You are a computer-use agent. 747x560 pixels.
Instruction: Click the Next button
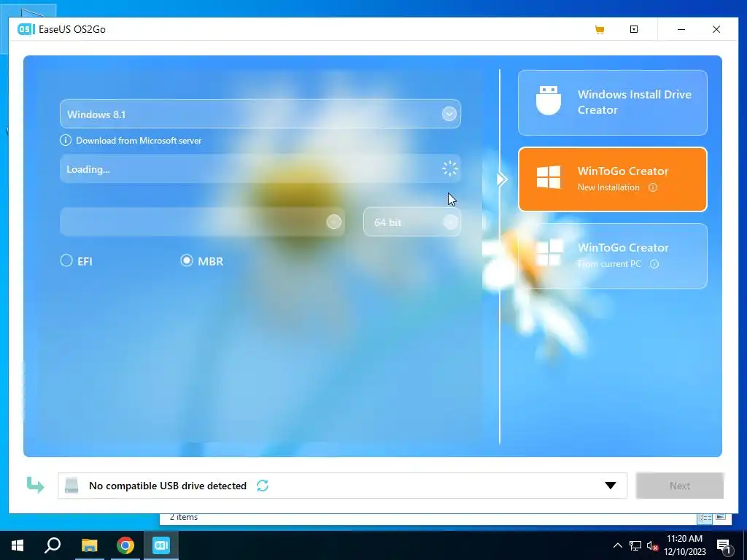pos(680,486)
